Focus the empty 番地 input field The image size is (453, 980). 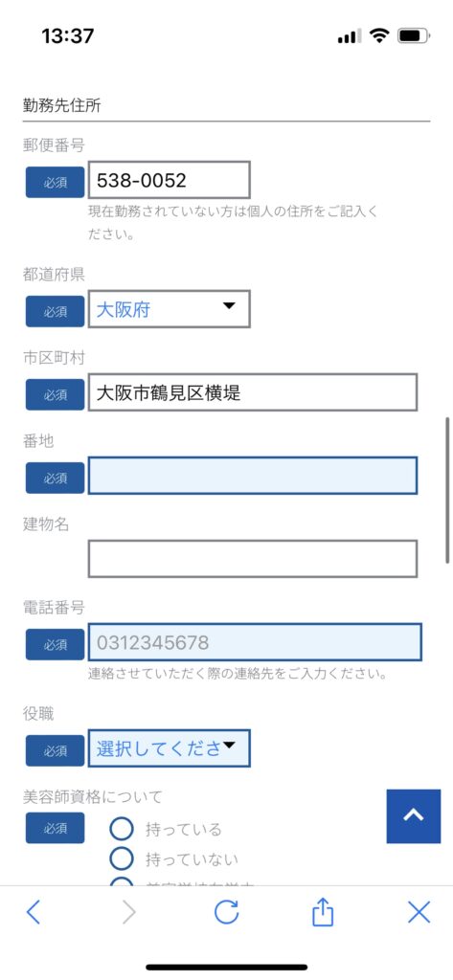coord(253,476)
